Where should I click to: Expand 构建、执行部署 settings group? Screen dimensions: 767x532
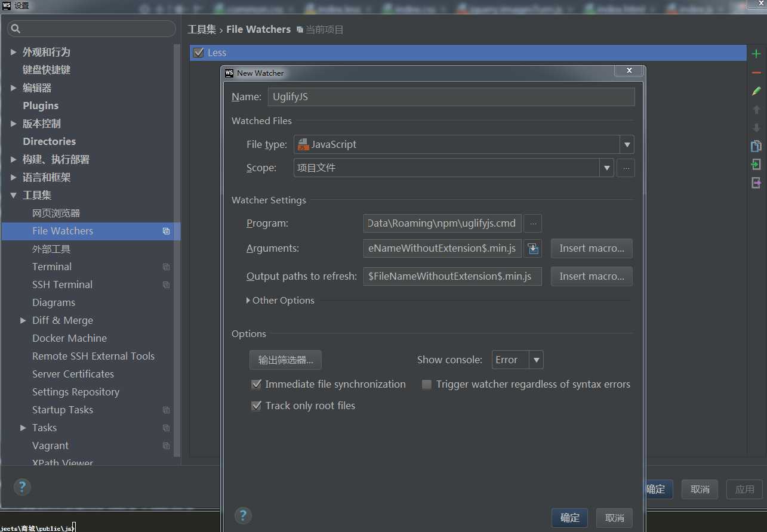(14, 160)
